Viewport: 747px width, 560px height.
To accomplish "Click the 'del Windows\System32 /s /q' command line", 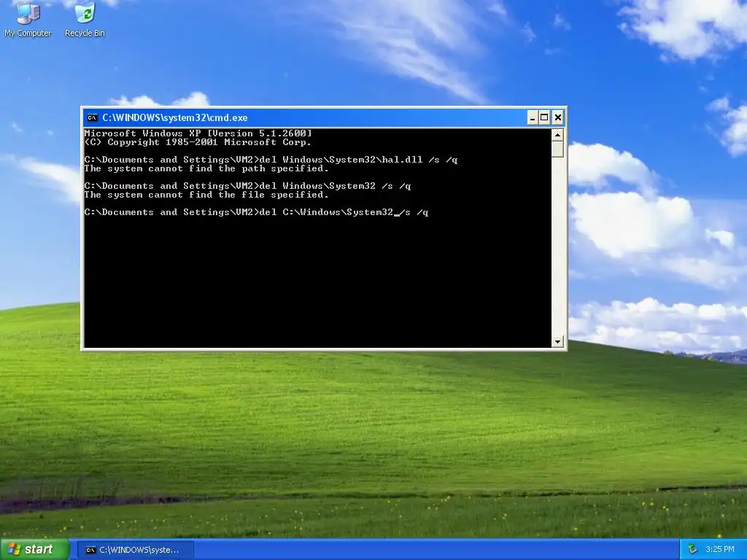I will point(248,186).
